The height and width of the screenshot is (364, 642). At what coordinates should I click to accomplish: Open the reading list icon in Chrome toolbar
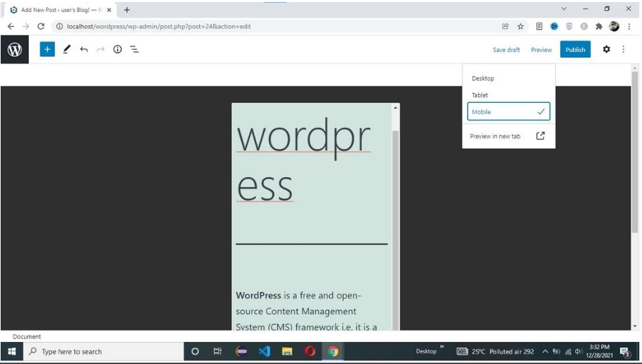[x=539, y=26]
